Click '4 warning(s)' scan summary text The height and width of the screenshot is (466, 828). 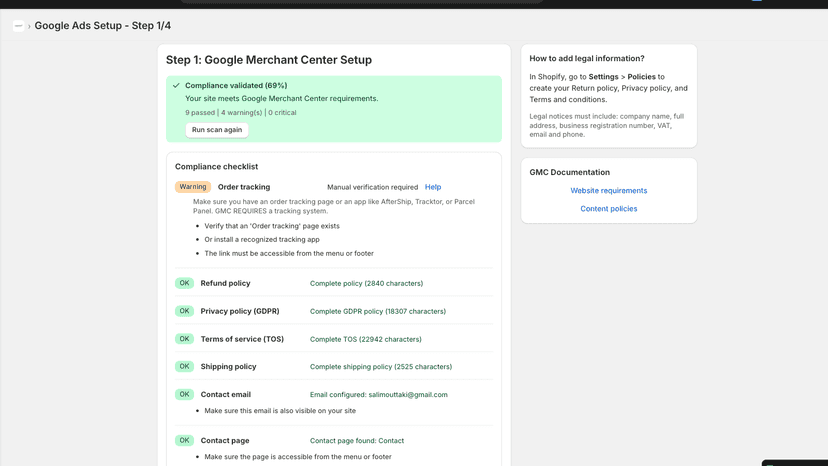(x=241, y=113)
